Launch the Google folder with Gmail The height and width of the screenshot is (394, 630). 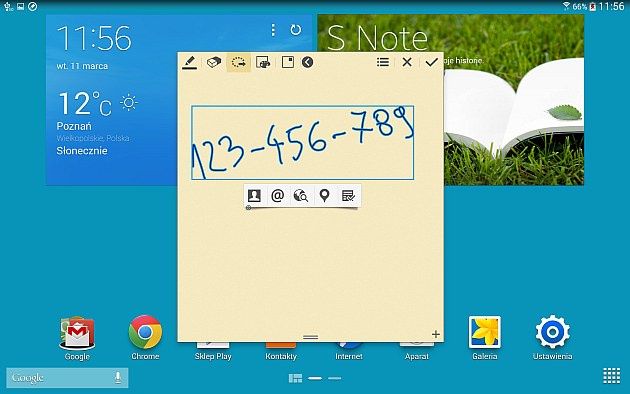77,333
